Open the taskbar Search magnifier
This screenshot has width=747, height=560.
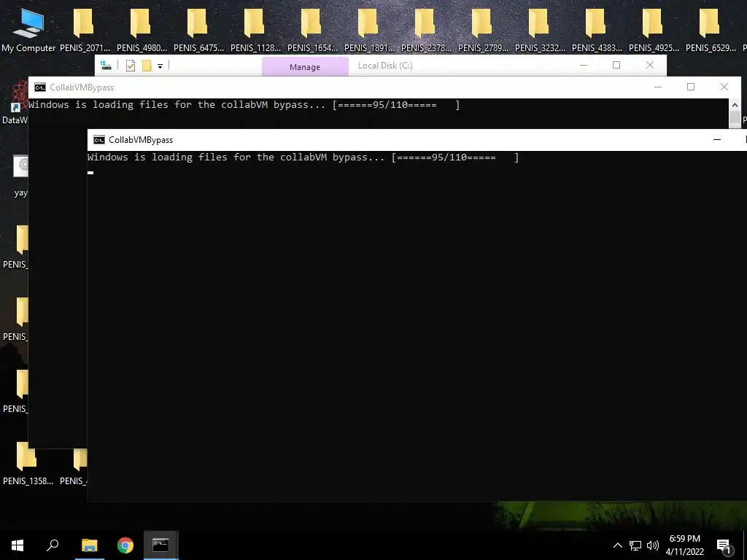point(53,545)
